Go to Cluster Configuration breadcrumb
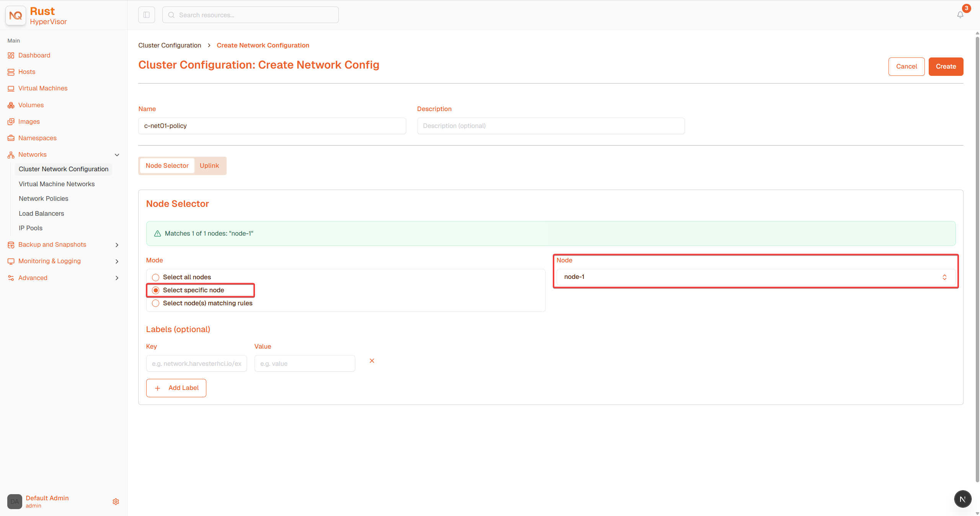Image resolution: width=980 pixels, height=516 pixels. coord(170,46)
